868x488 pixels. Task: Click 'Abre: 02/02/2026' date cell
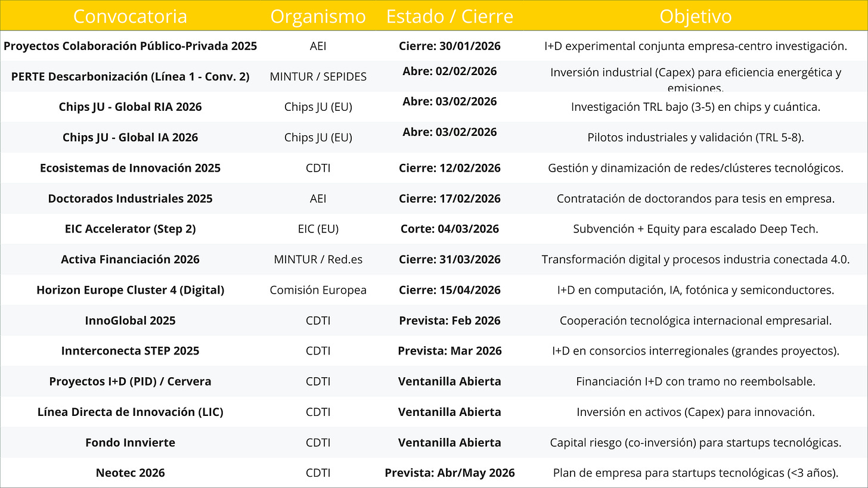point(449,72)
